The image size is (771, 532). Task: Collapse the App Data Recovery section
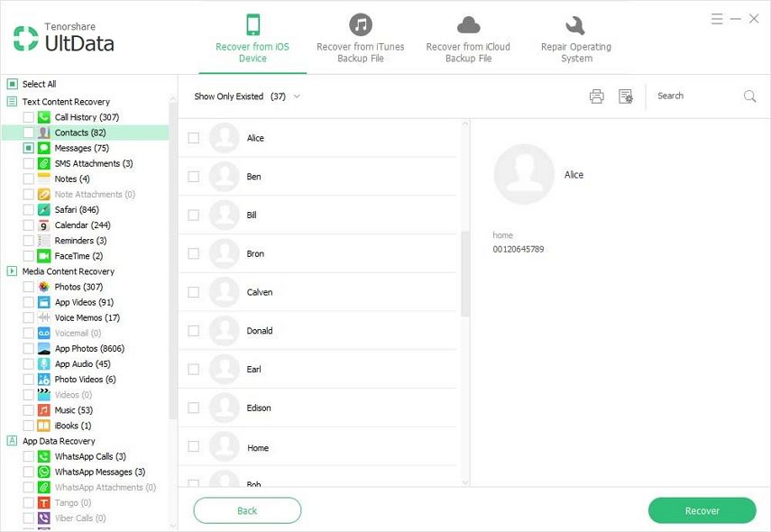pyautogui.click(x=12, y=441)
